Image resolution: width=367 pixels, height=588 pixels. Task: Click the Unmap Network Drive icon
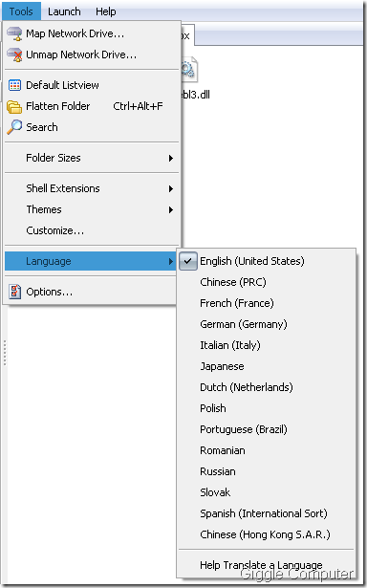14,54
